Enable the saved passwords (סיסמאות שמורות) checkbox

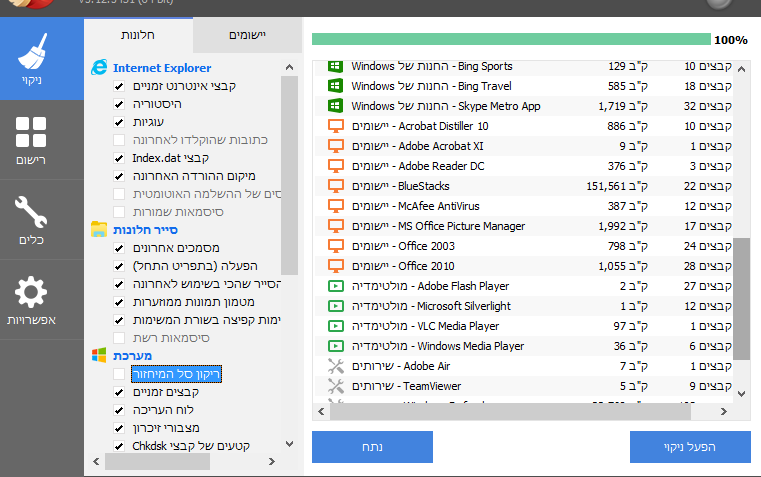click(119, 212)
